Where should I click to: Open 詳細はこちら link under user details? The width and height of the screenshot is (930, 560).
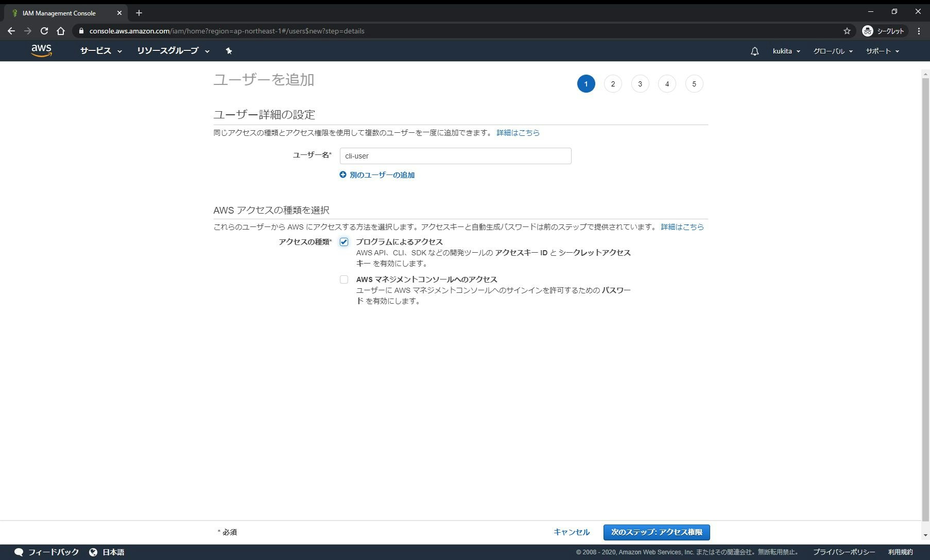(x=518, y=133)
